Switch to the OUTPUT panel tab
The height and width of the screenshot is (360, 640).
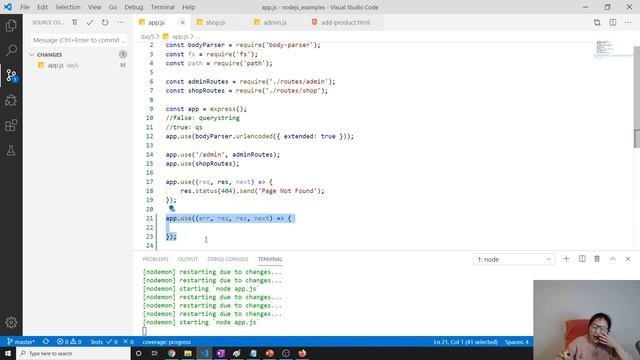(188, 259)
